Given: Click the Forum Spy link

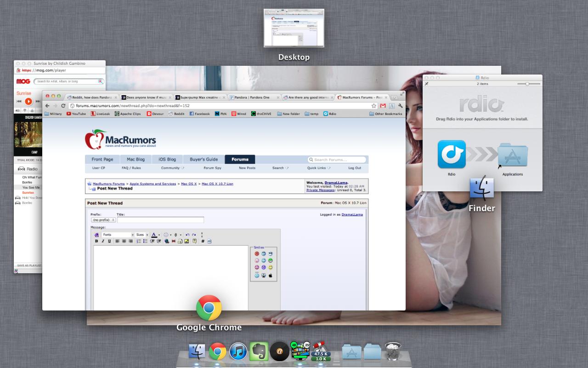Looking at the screenshot, I should (x=212, y=168).
